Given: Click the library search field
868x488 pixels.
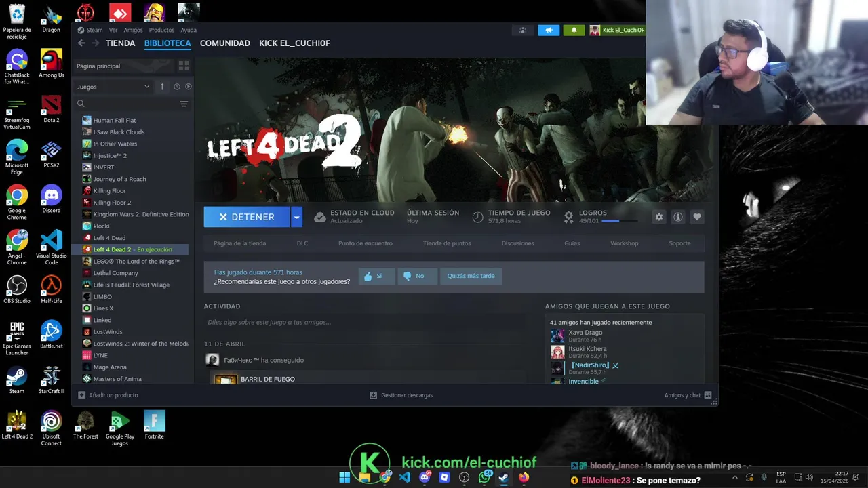Looking at the screenshot, I should pos(132,104).
